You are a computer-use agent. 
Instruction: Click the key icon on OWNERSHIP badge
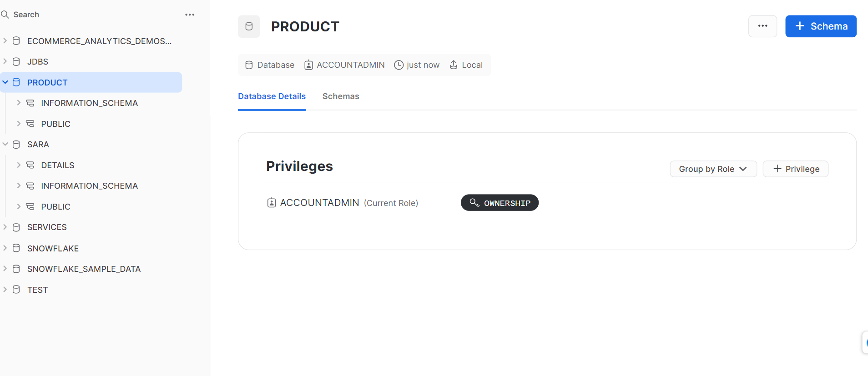tap(474, 203)
